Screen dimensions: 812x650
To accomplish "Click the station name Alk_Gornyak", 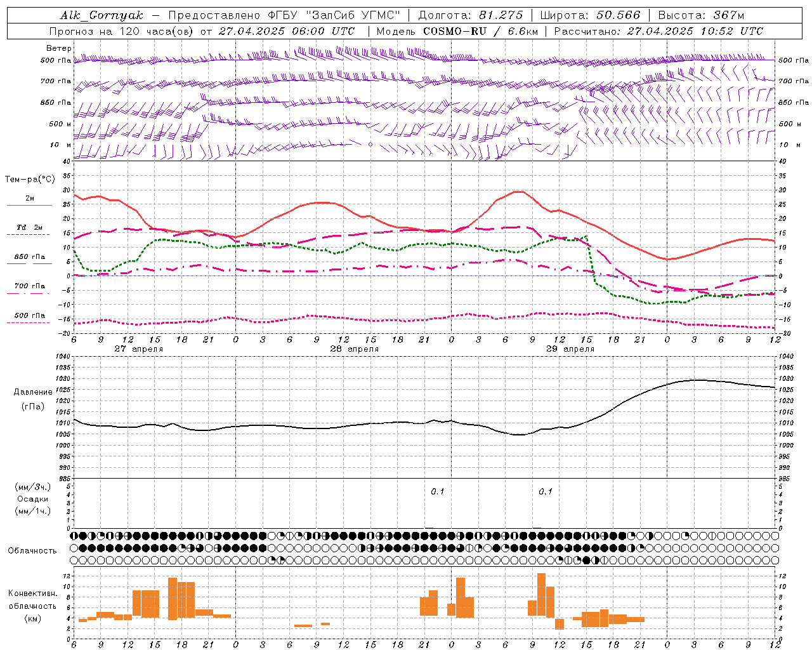I will click(x=102, y=15).
